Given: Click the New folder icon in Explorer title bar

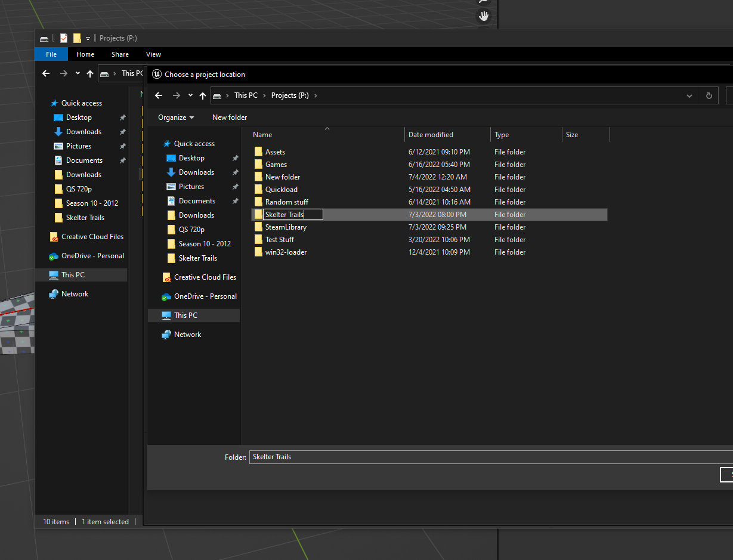Looking at the screenshot, I should click(x=77, y=38).
